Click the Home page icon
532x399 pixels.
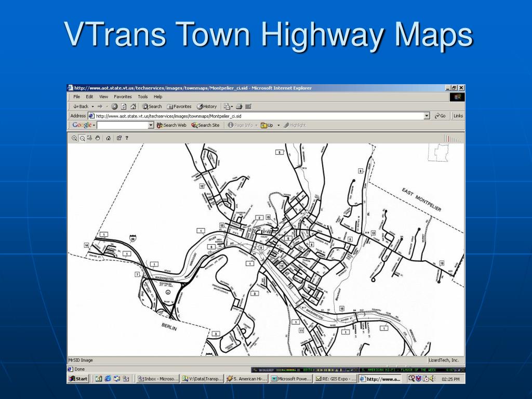(x=133, y=107)
